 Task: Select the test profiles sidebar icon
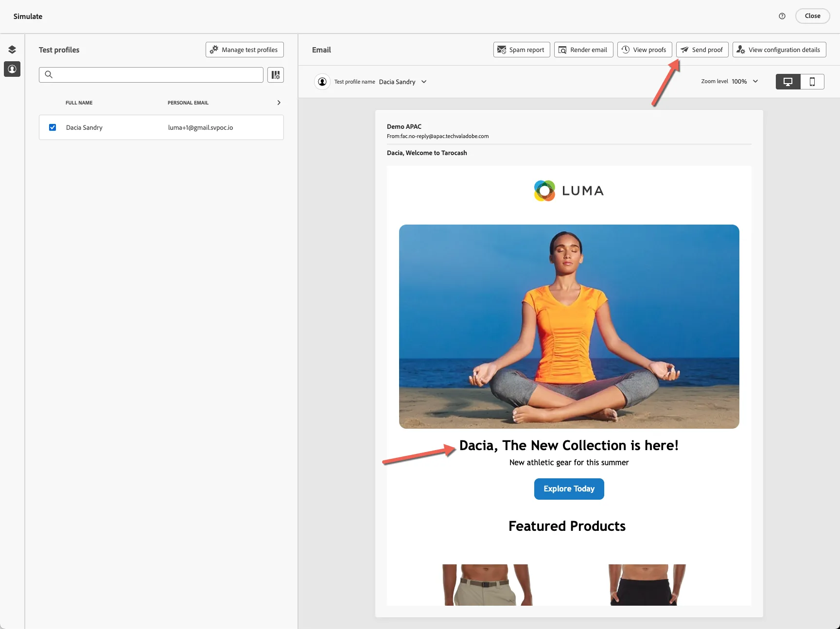(12, 69)
